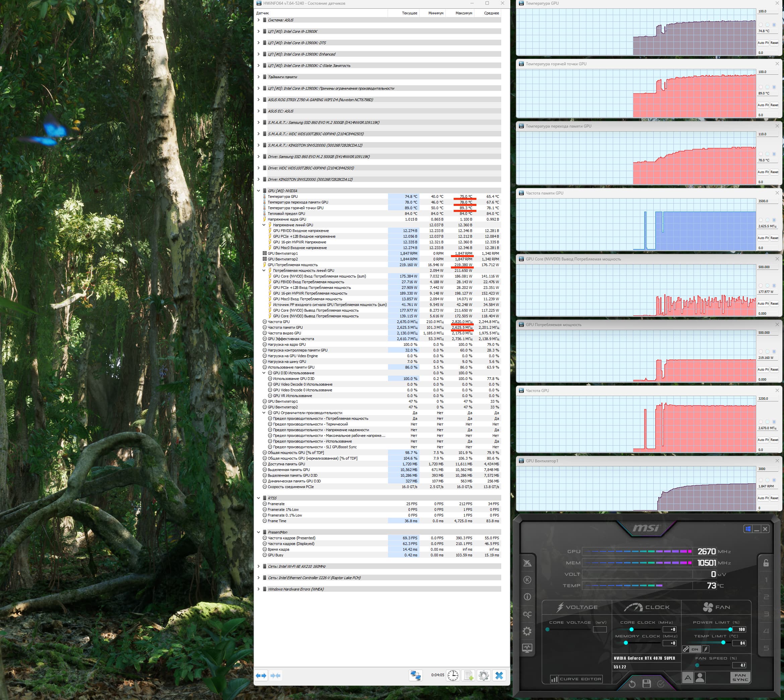Open HWiNFO sensor settings gear
This screenshot has height=700, width=784.
coord(484,675)
